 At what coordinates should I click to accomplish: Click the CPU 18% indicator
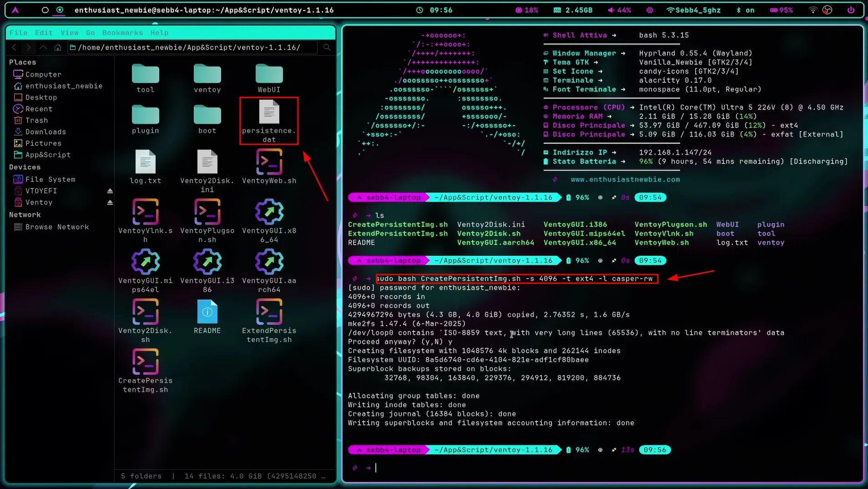527,10
